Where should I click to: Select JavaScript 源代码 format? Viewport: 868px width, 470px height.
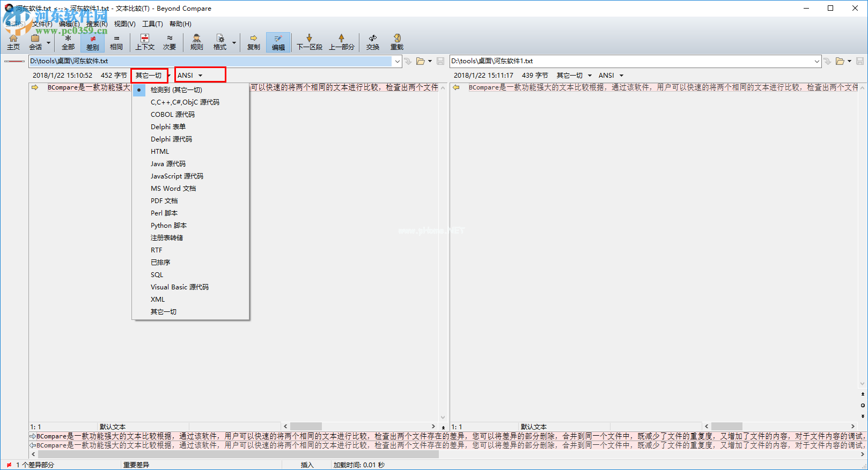[190, 176]
